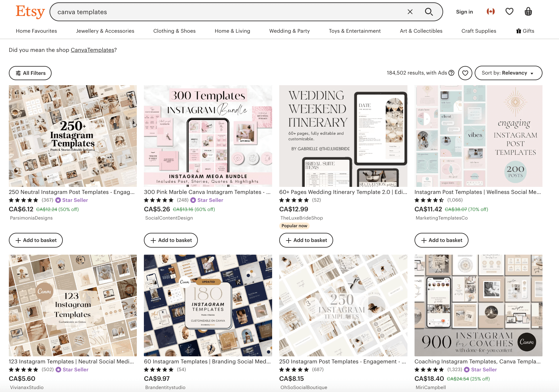This screenshot has height=392, width=559.
Task: Open the Wedding & Party category
Action: (x=290, y=31)
